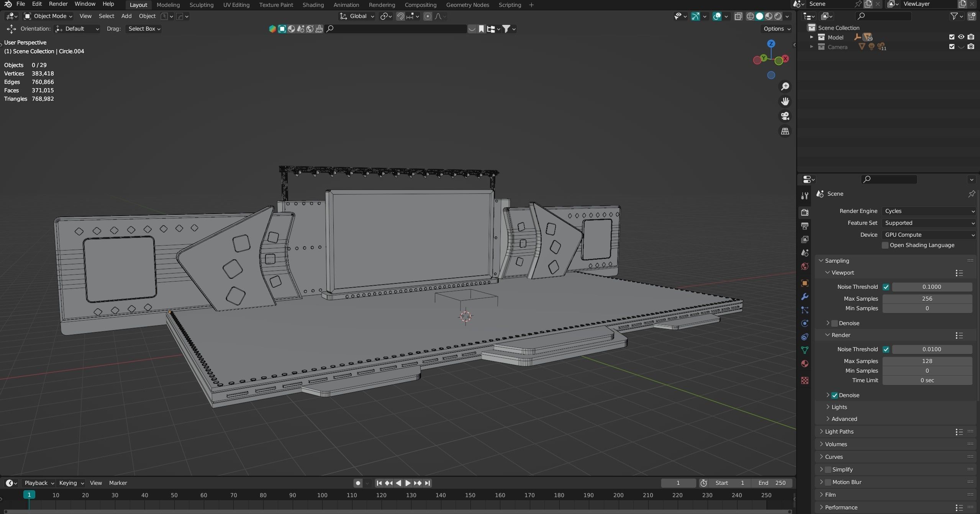The width and height of the screenshot is (980, 514).
Task: Open the Render menu
Action: click(x=58, y=4)
